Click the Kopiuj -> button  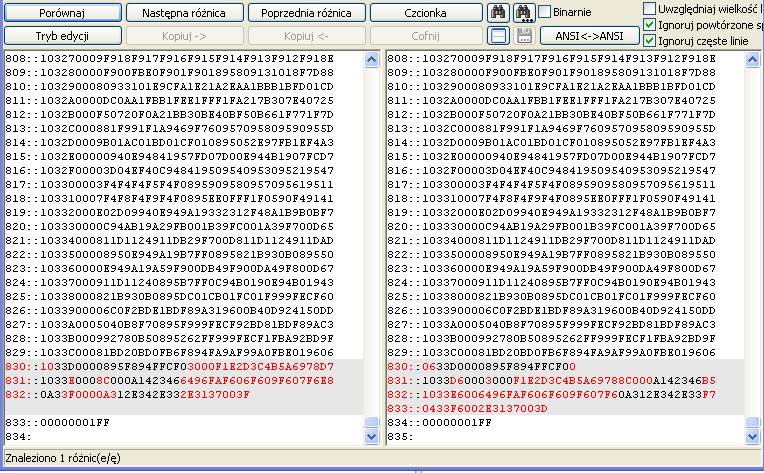pos(184,36)
